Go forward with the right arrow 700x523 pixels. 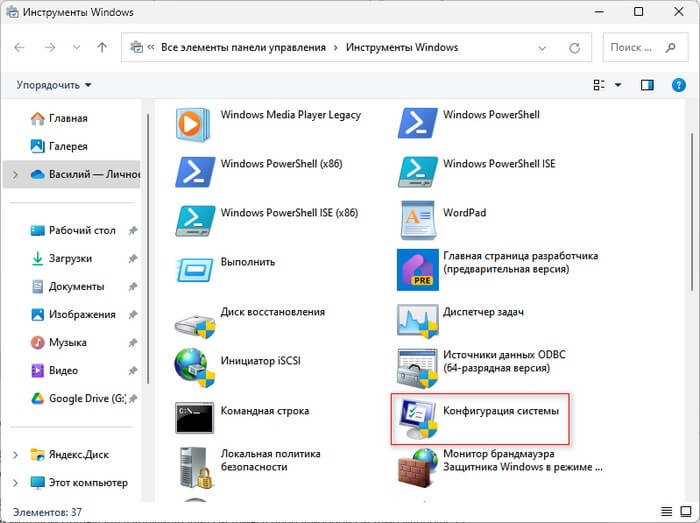[x=50, y=47]
